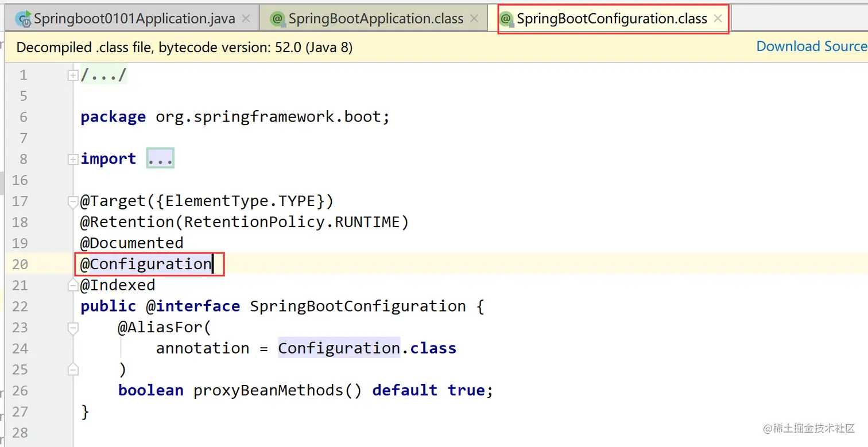This screenshot has width=868, height=447.
Task: Click the decompiled bytecode version notice
Action: pos(184,47)
